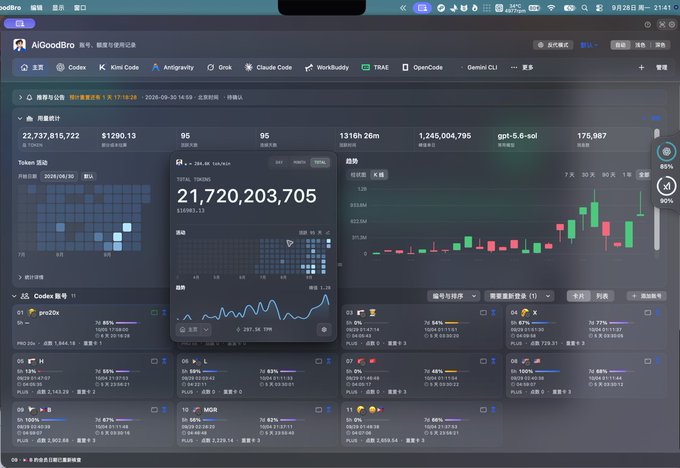Set trend range to 1年
Viewport: 680px width, 468px height.
(x=627, y=174)
